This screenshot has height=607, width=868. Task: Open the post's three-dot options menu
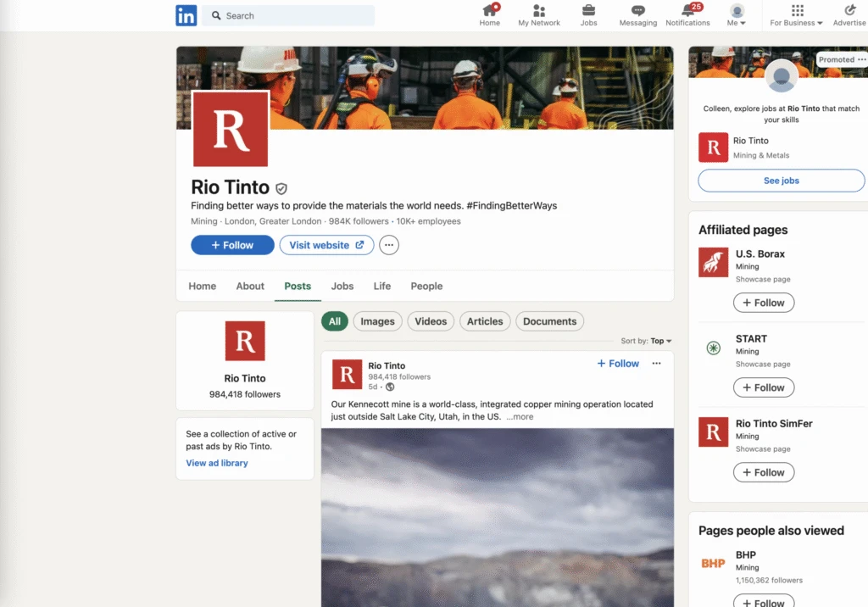(x=657, y=364)
